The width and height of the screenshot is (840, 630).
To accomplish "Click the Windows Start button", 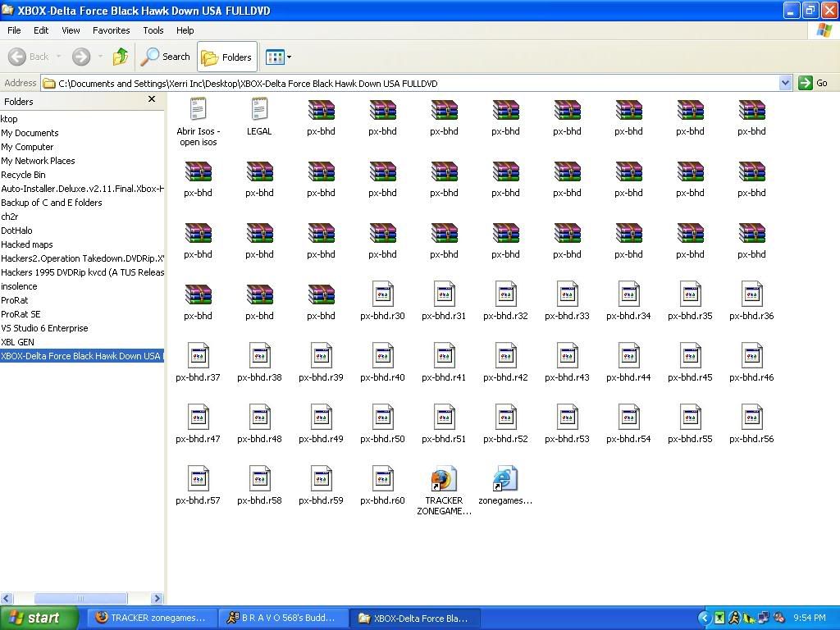I will (x=39, y=618).
